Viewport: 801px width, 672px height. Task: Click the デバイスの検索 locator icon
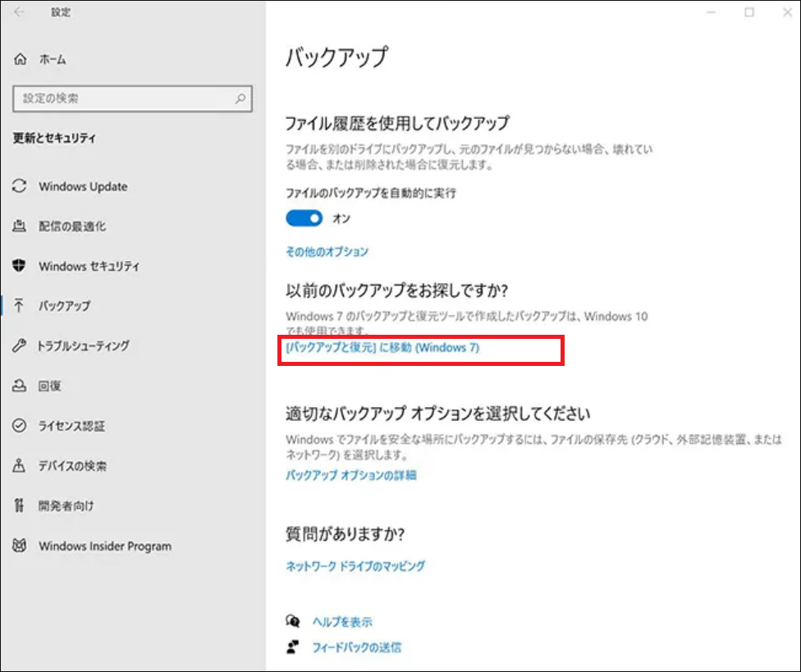coord(20,465)
